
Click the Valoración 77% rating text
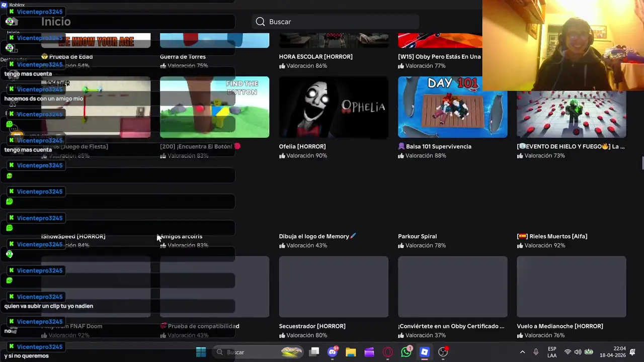(x=426, y=66)
